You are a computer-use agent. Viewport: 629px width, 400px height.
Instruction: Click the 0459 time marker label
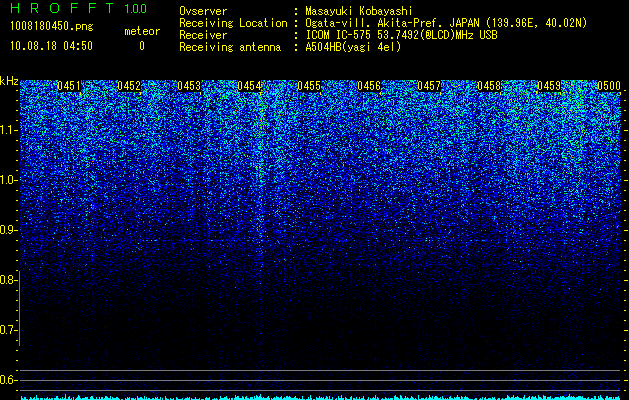[549, 86]
